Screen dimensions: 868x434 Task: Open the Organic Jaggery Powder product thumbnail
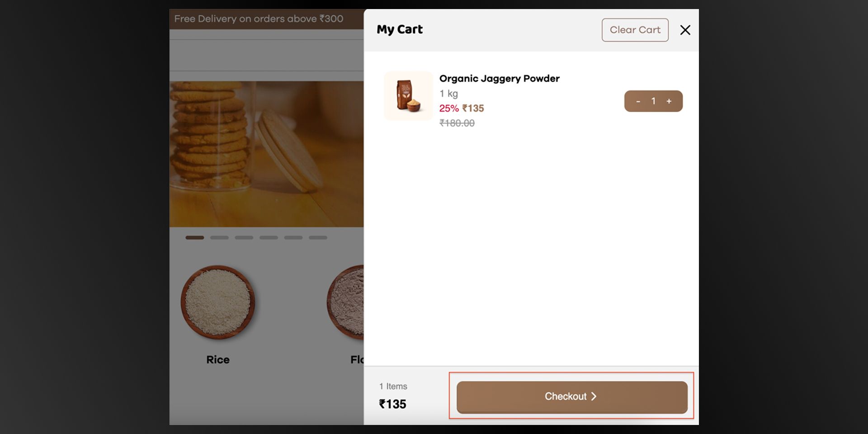click(408, 96)
